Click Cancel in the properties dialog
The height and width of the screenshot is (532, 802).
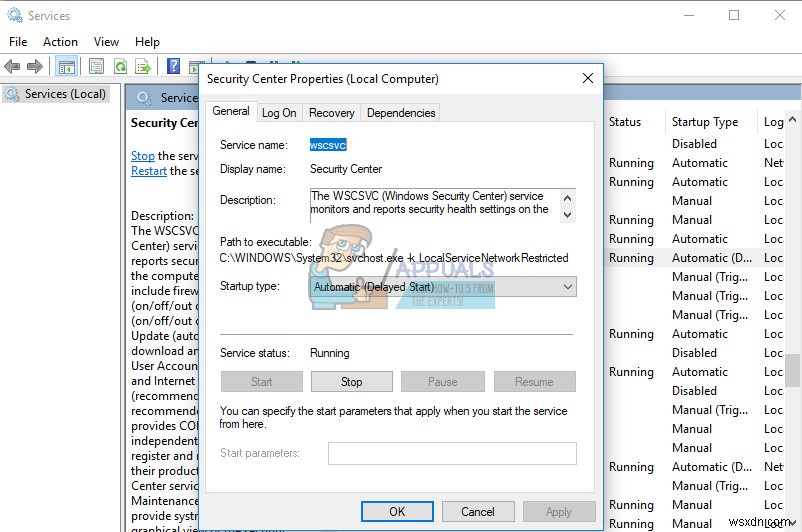(x=478, y=512)
